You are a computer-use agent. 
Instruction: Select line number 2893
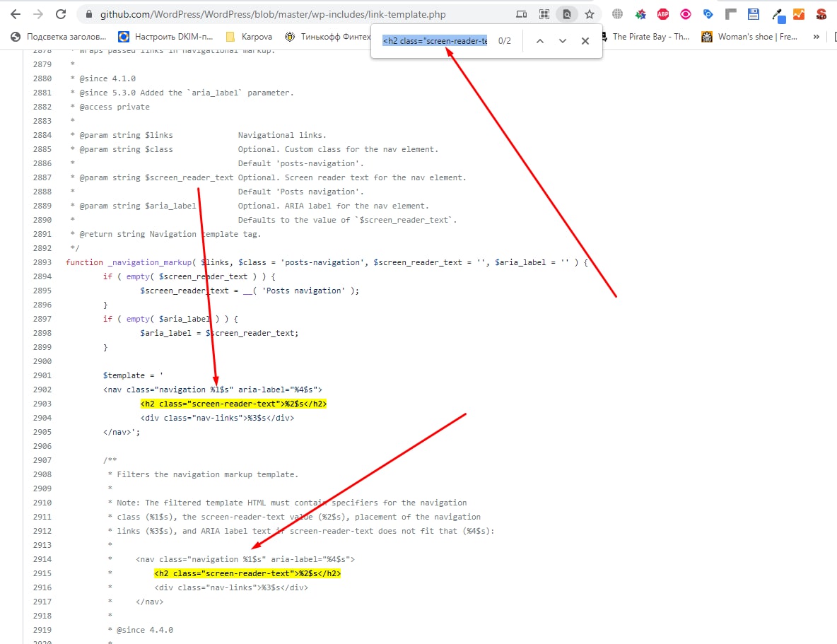click(x=42, y=262)
